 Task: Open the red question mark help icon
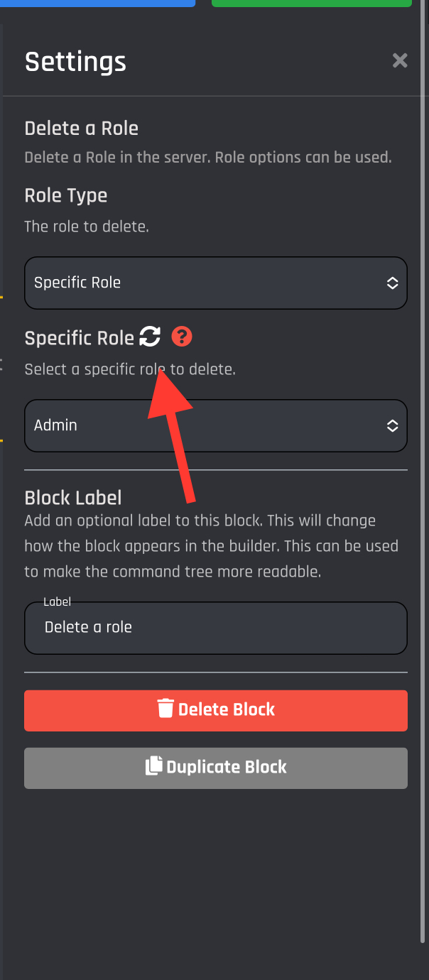(x=182, y=337)
